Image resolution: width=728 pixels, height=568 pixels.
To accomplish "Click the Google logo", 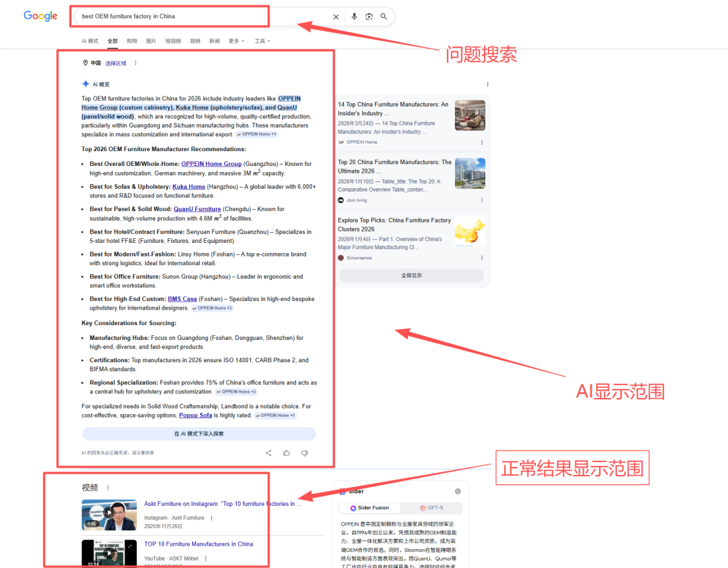I will 40,16.
